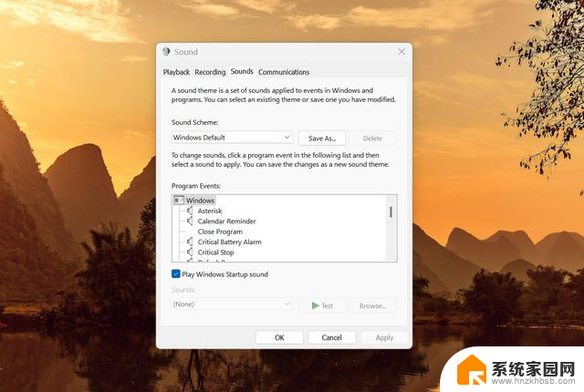Click the speaker icon beside Critical Stop
Viewport: 584px width, 392px height.
190,253
